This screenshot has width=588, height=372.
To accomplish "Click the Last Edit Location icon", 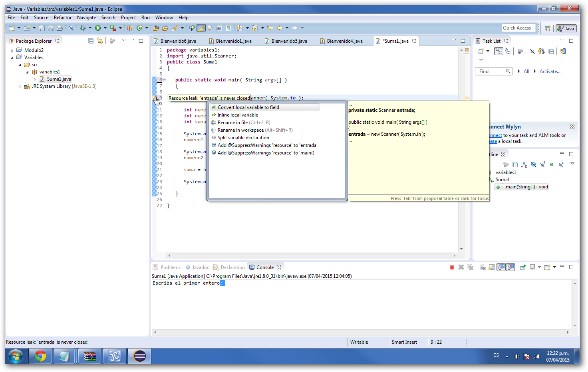I will point(270,28).
